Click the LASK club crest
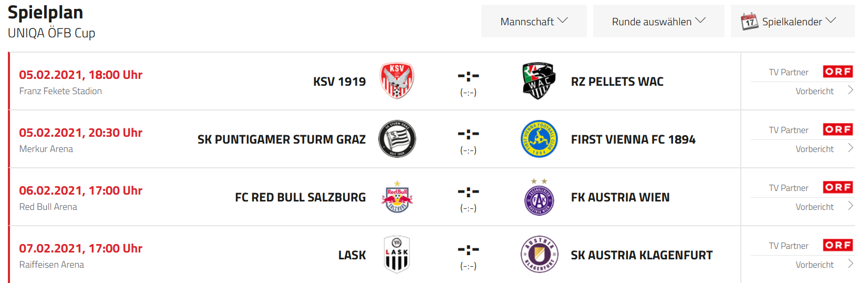868x283 pixels. click(x=397, y=255)
